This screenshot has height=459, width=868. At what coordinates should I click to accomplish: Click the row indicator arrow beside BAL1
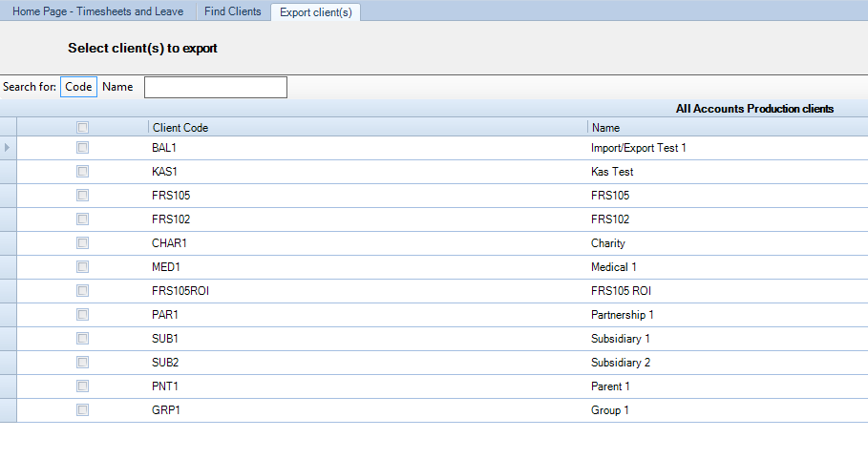[8, 148]
